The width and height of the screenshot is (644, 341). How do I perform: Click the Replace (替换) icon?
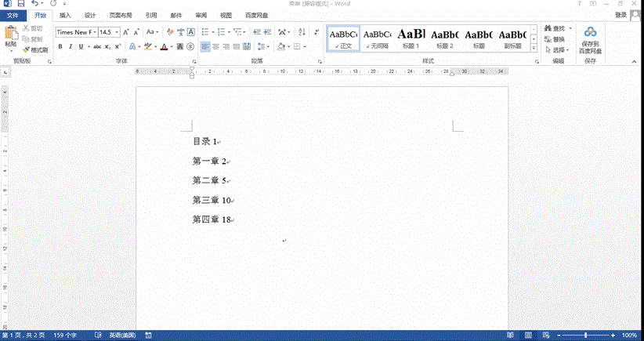pyautogui.click(x=554, y=39)
